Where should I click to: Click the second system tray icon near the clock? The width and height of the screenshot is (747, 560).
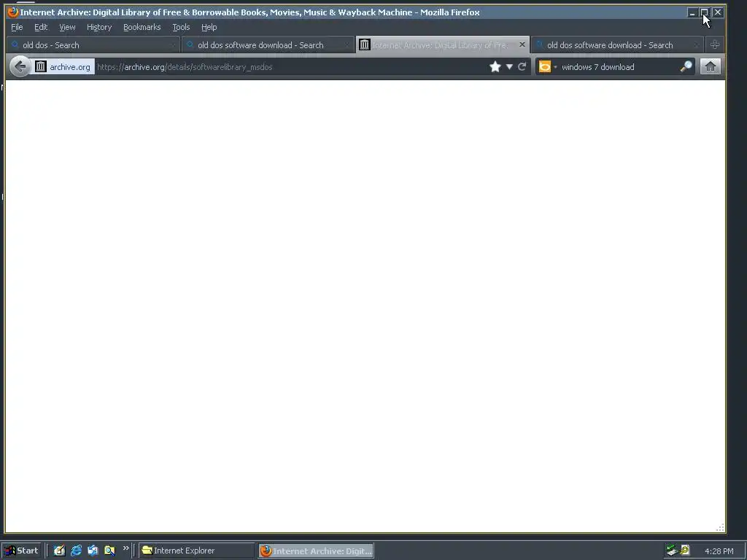(685, 550)
